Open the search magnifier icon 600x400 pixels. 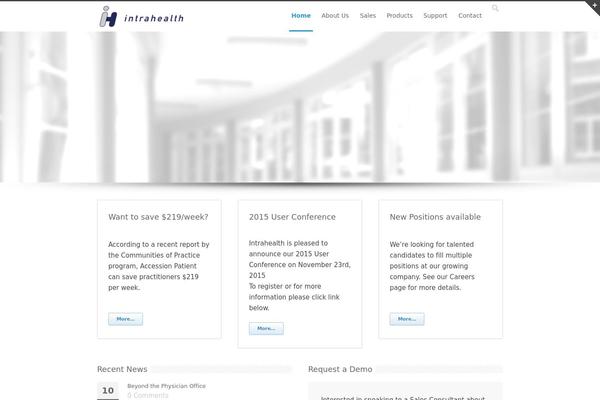(x=495, y=8)
